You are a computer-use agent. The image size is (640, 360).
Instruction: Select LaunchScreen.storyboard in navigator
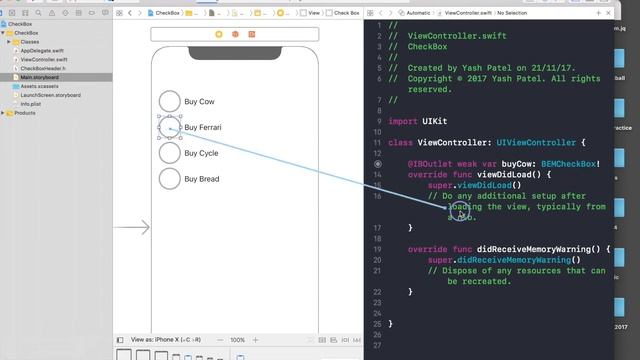coord(51,95)
